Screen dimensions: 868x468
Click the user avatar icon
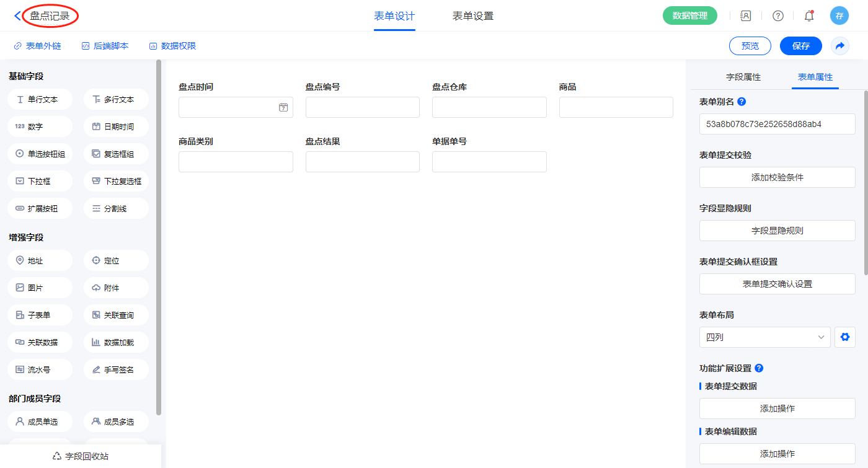839,16
